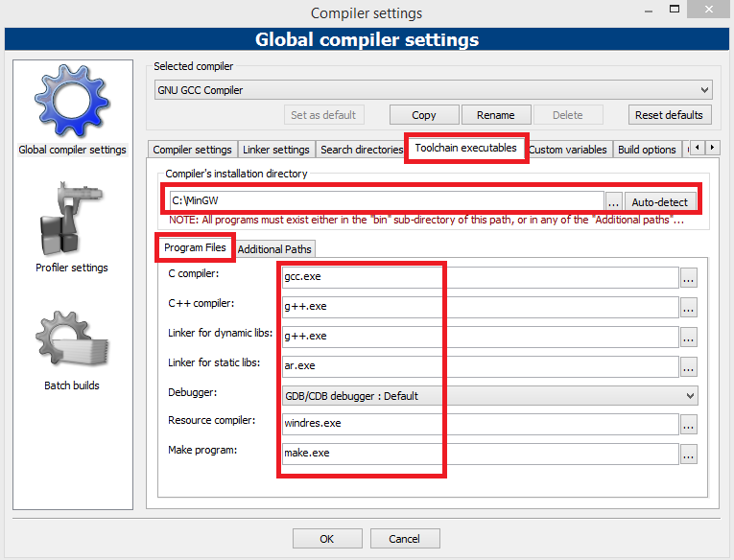Click the Set as default button
This screenshot has height=560, width=734.
click(324, 115)
